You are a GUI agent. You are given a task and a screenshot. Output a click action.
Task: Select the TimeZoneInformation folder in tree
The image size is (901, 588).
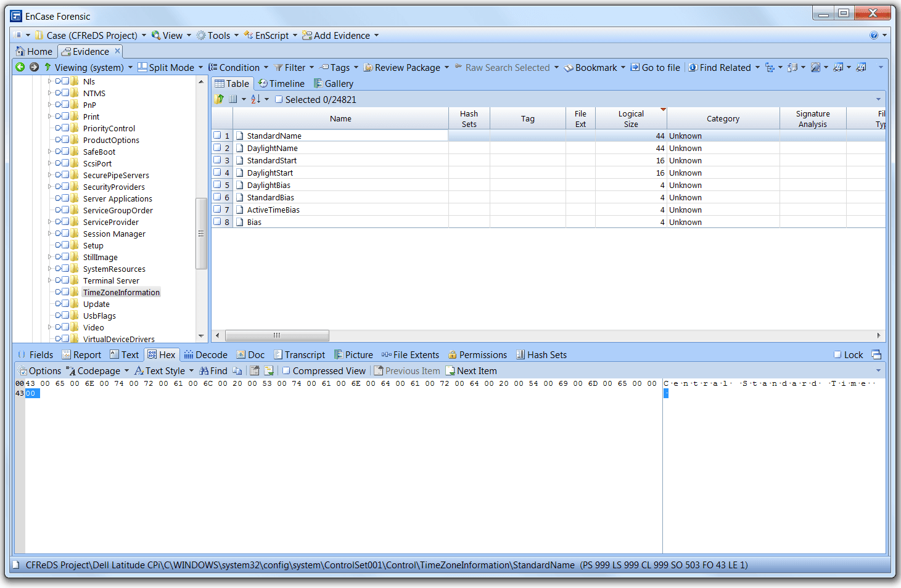[x=121, y=293]
